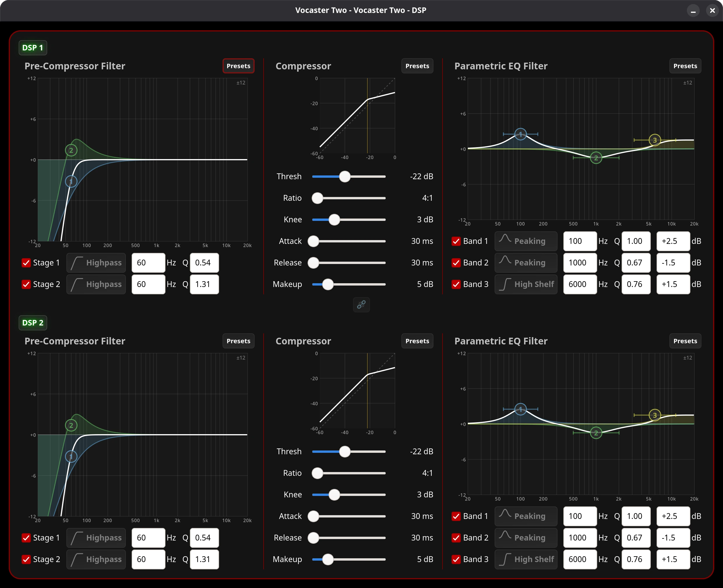723x588 pixels.
Task: Uncheck Band 1 in DSP 1 parametric EQ
Action: click(456, 241)
